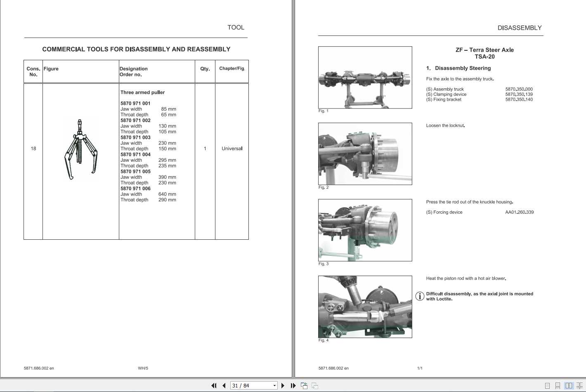The height and width of the screenshot is (392, 586).
Task: Click inside the 31 / 84 page field
Action: coord(243,385)
